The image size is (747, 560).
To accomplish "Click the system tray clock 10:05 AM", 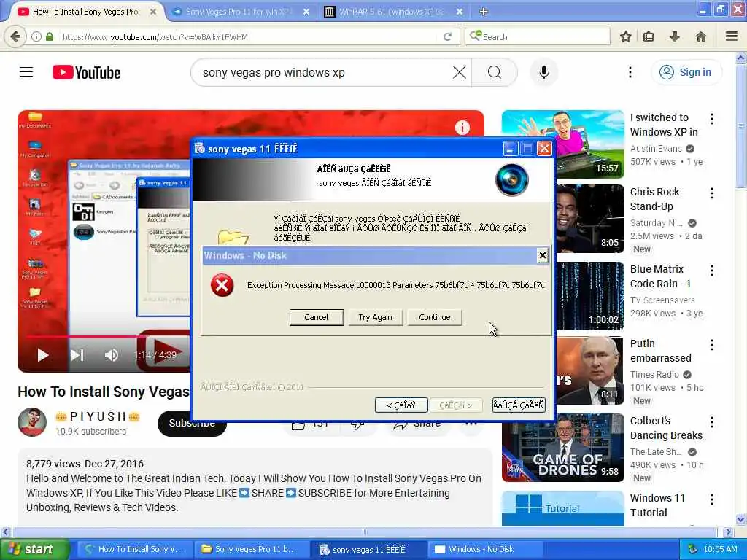I will click(x=720, y=549).
